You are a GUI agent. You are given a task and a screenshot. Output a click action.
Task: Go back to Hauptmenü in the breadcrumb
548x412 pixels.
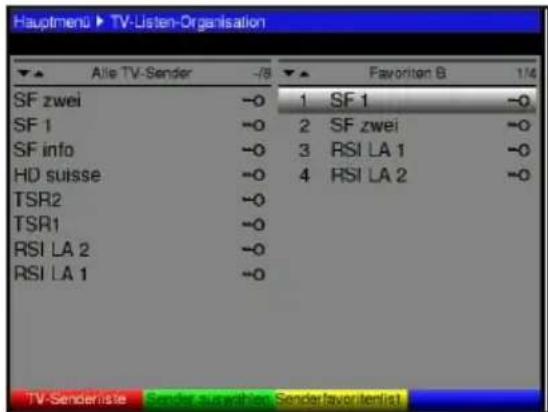(51, 22)
